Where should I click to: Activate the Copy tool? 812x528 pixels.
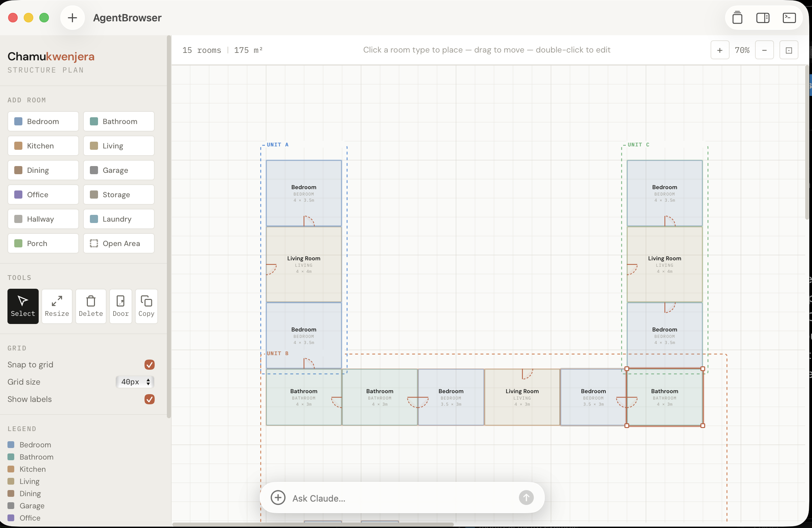146,306
